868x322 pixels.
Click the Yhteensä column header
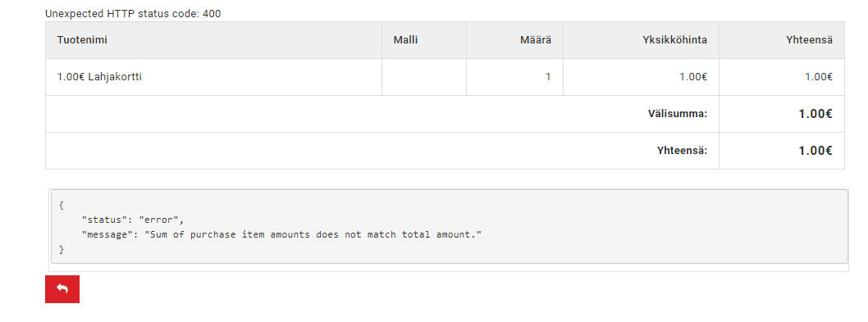(x=809, y=40)
